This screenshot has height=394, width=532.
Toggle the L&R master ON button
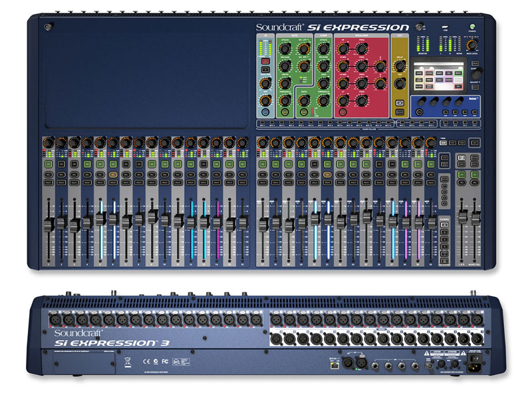(x=462, y=174)
